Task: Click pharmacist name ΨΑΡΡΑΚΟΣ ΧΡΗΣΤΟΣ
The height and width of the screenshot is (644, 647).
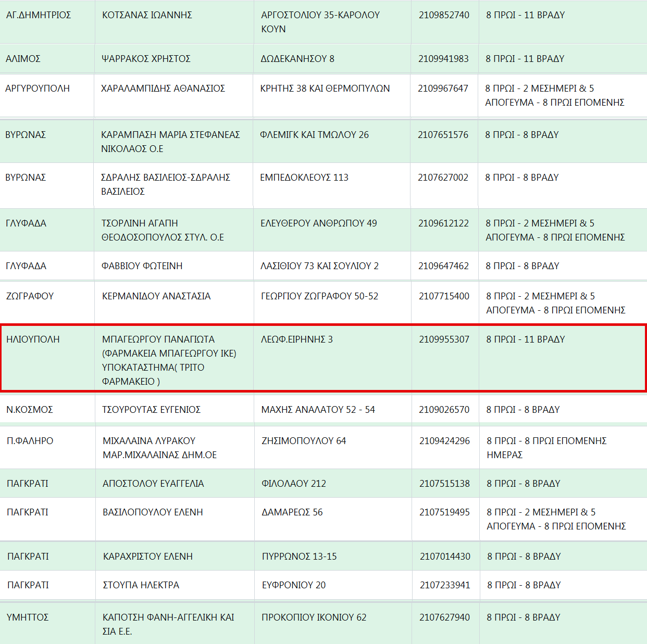Action: click(146, 59)
